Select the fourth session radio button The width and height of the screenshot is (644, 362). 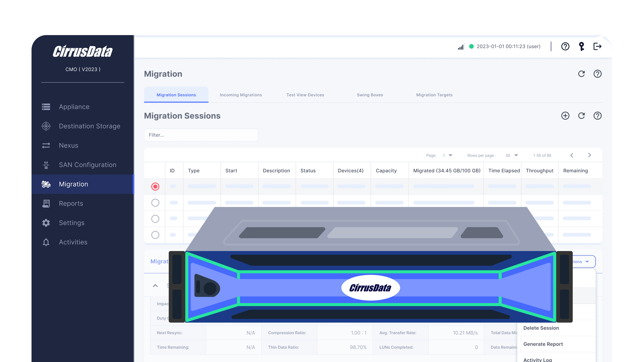(155, 235)
